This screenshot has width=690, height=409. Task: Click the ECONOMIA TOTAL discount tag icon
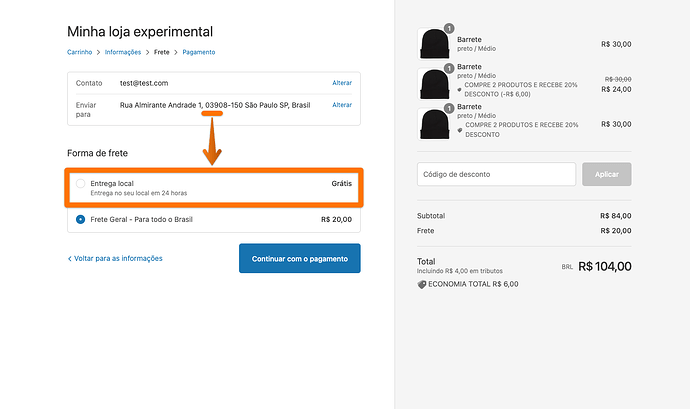click(x=421, y=284)
